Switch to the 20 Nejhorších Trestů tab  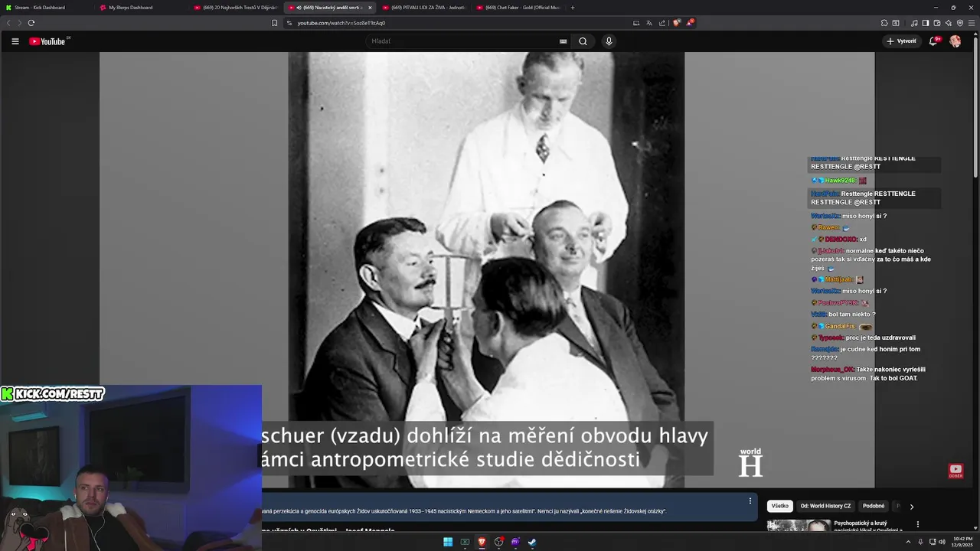click(x=236, y=8)
